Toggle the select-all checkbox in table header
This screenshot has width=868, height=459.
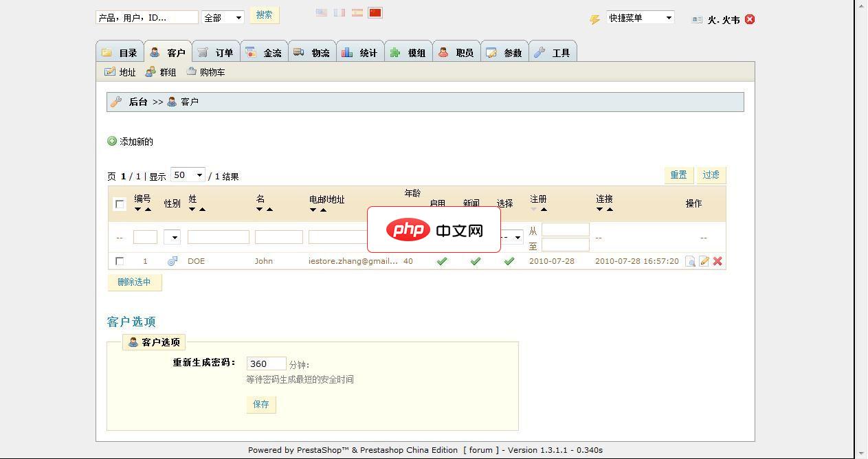coord(119,203)
